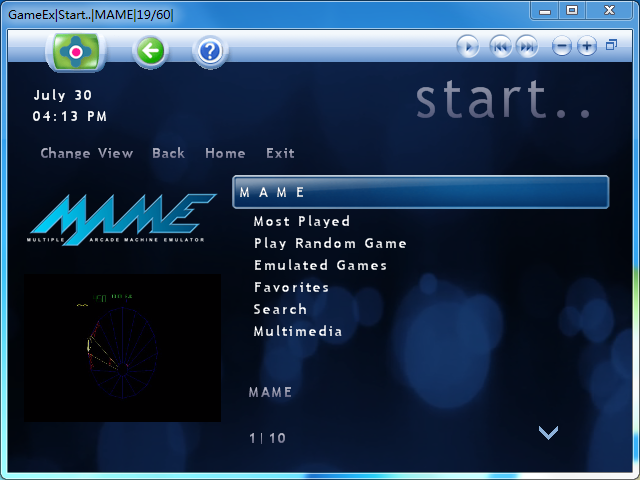
Task: Choose Play Random Game
Action: click(330, 243)
